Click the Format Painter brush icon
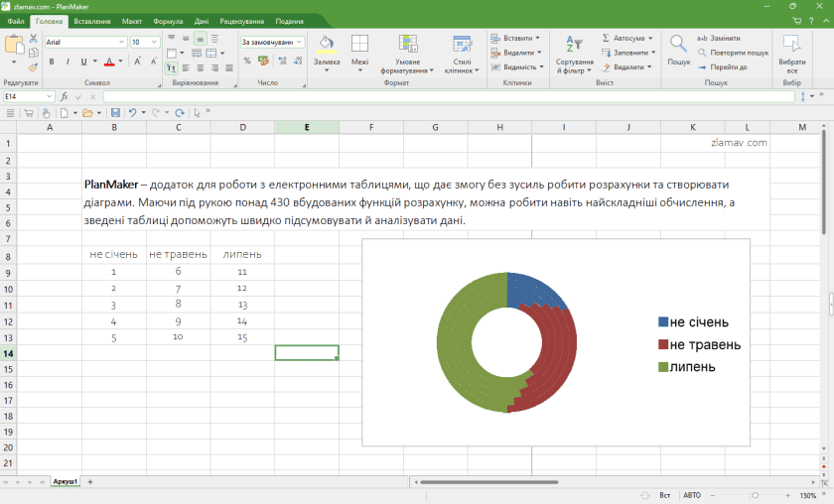The width and height of the screenshot is (834, 504). [33, 67]
